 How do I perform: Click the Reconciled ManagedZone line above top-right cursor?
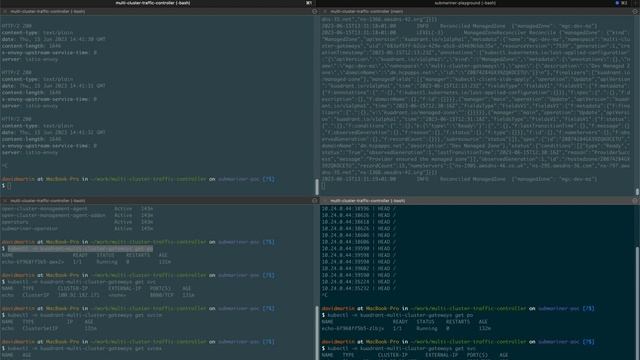(459, 179)
